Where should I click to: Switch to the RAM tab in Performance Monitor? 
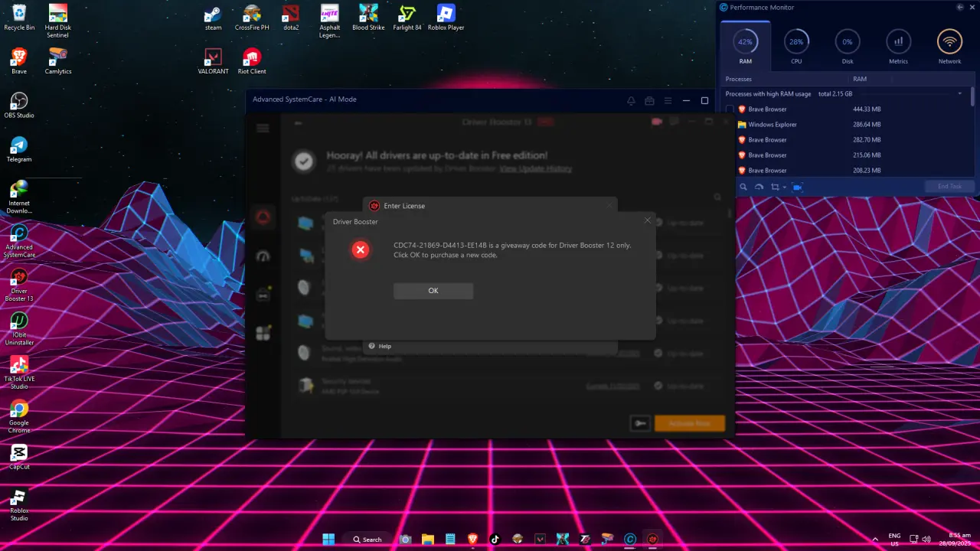pyautogui.click(x=745, y=47)
